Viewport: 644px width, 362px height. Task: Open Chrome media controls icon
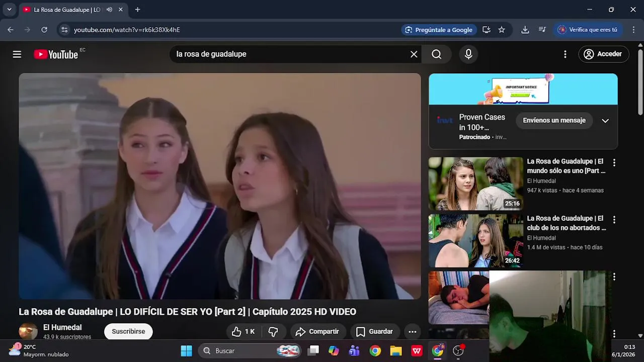[542, 30]
